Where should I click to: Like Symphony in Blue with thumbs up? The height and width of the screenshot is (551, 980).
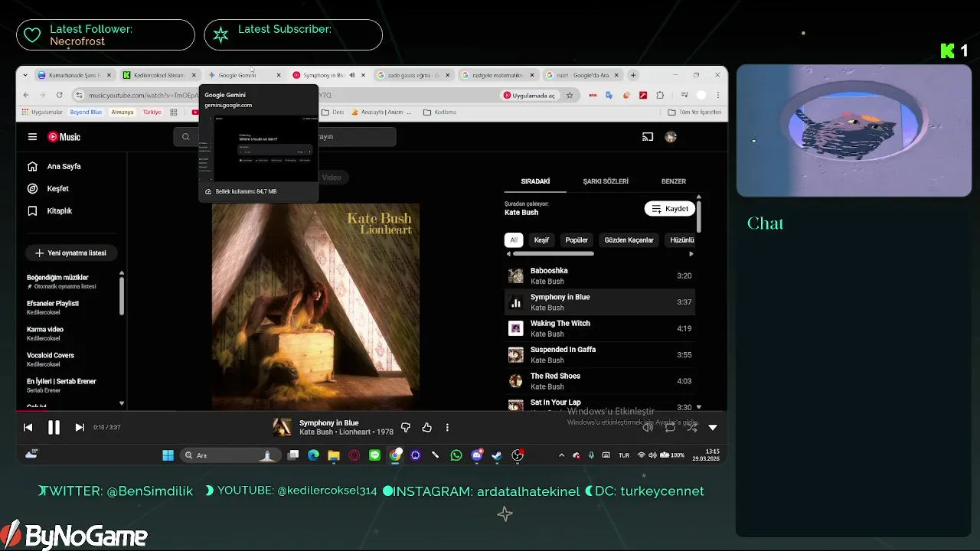tap(426, 428)
